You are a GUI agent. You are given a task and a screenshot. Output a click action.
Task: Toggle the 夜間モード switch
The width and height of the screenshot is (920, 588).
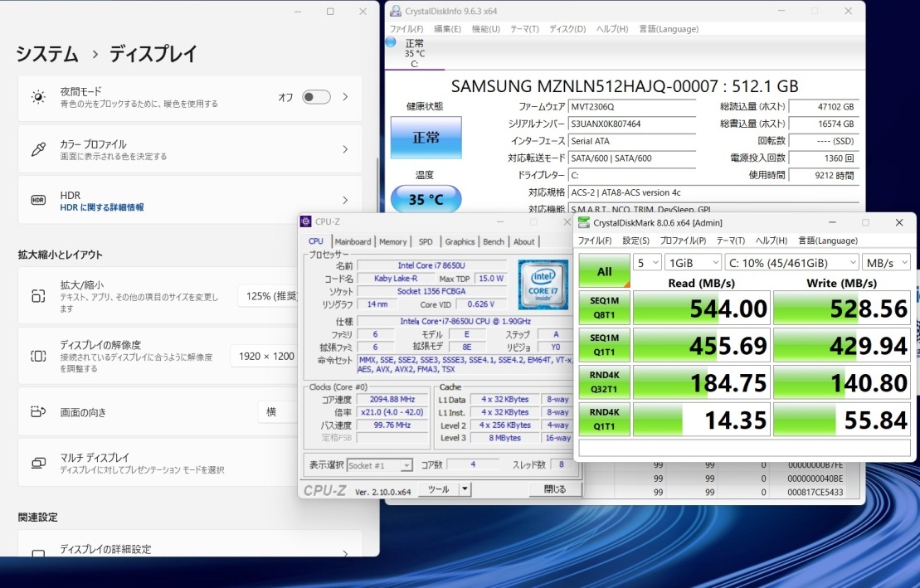[316, 97]
